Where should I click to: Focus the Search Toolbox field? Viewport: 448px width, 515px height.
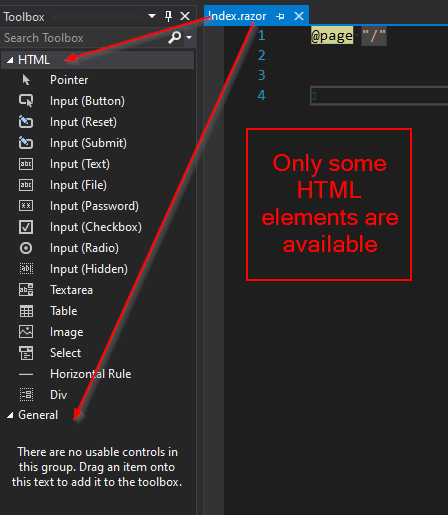pos(83,38)
